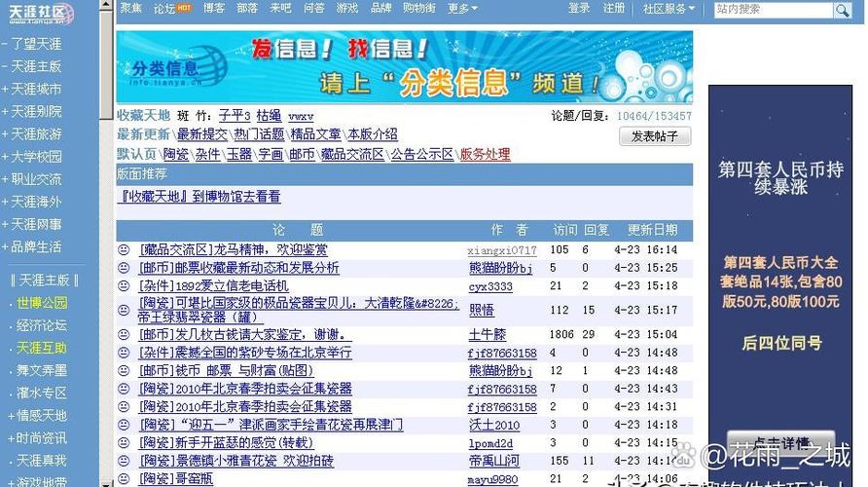Image resolution: width=868 pixels, height=487 pixels.
Task: Click smiley icon beside 景德镇小雅青花瓷 post
Action: pyautogui.click(x=124, y=461)
